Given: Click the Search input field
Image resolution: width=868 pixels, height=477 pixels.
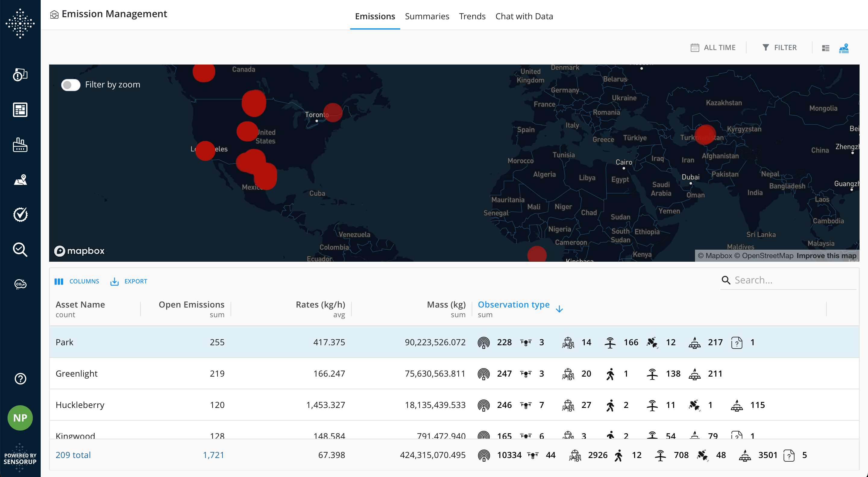Looking at the screenshot, I should pyautogui.click(x=788, y=280).
